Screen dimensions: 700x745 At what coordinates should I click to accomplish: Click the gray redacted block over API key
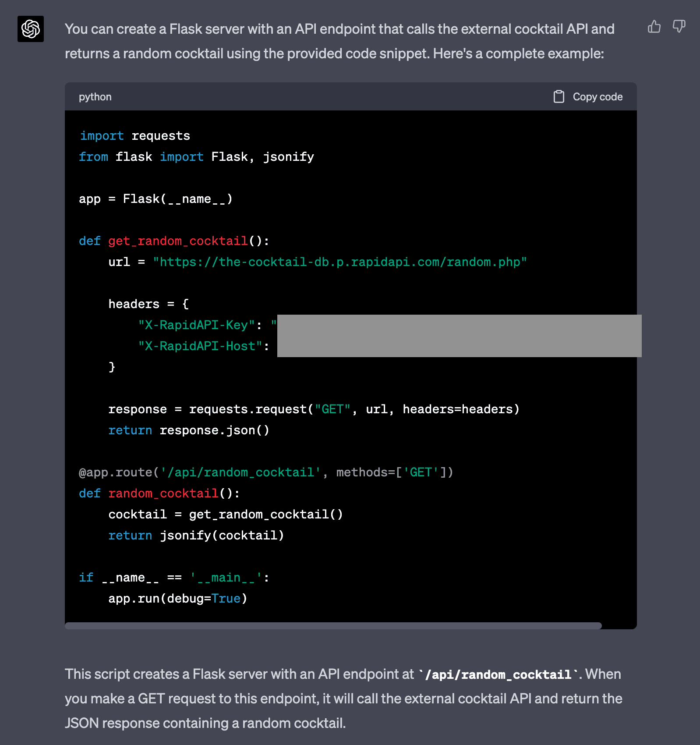(x=459, y=336)
